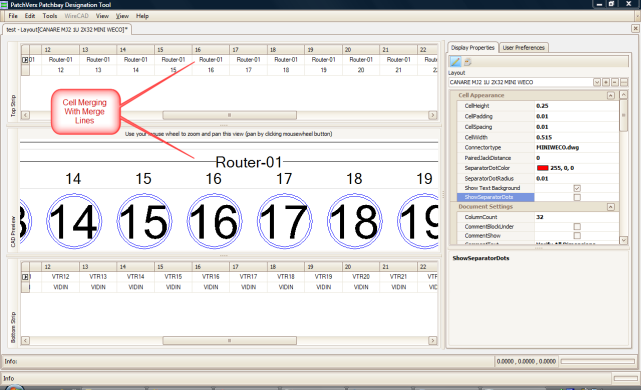
Task: Click the print icon beside the pencil icon
Action: [467, 62]
